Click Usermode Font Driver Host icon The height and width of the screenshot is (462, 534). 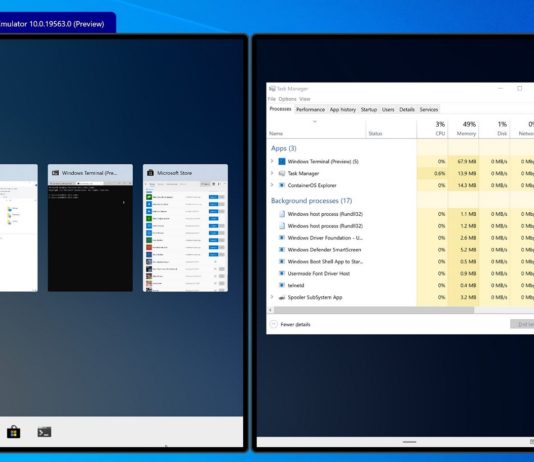coord(282,273)
